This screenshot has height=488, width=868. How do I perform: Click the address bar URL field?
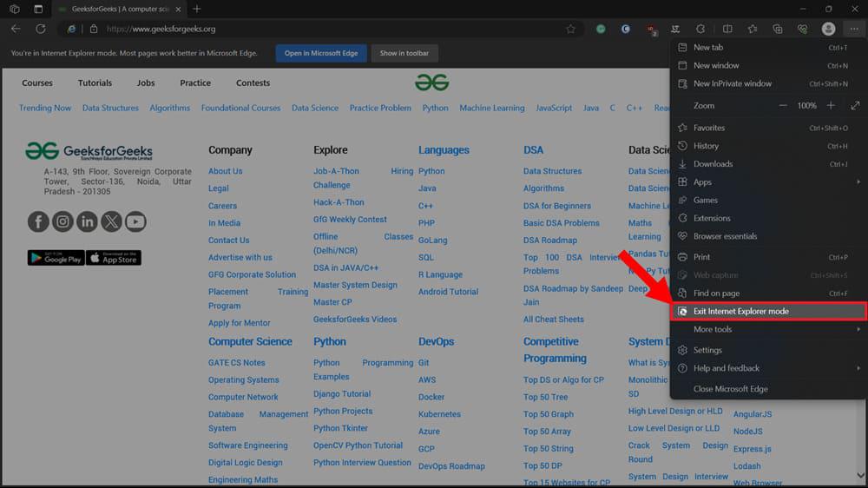click(332, 29)
